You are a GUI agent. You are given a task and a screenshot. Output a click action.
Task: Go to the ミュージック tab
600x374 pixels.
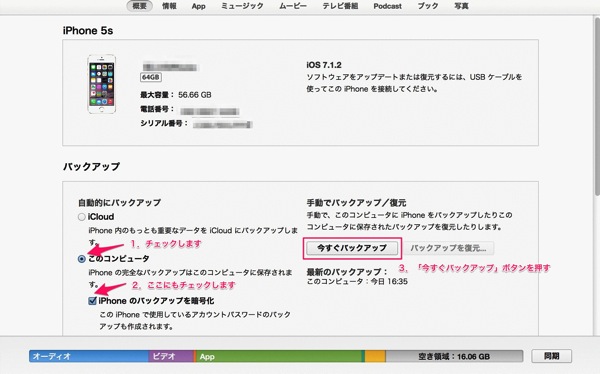[242, 6]
